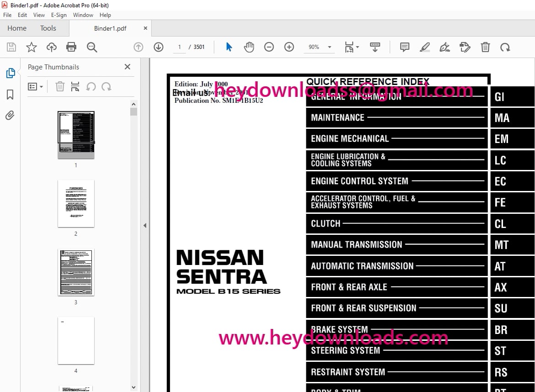Screen dimensions: 535x392
Task: Collapse the navigation pane with left arrow
Action: tap(145, 225)
